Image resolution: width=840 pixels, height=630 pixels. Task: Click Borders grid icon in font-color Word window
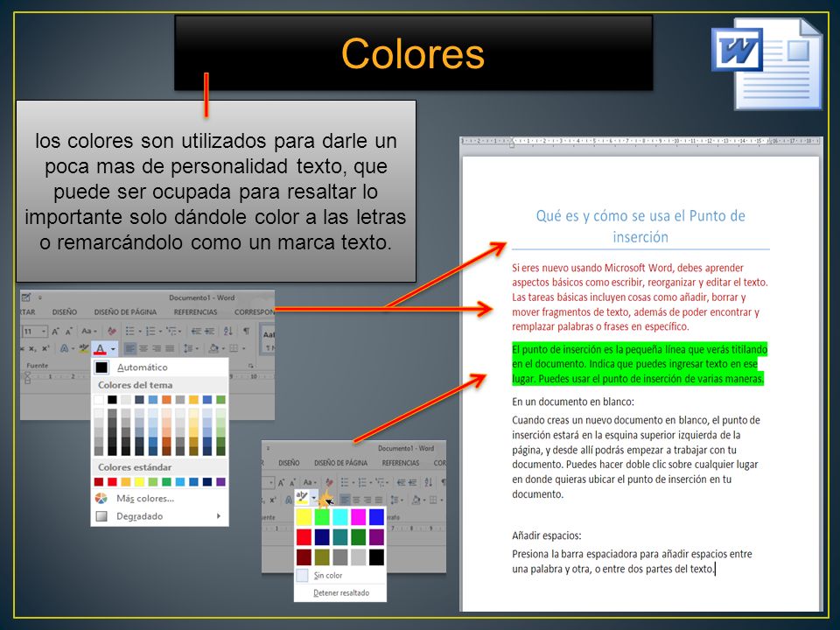[x=234, y=348]
